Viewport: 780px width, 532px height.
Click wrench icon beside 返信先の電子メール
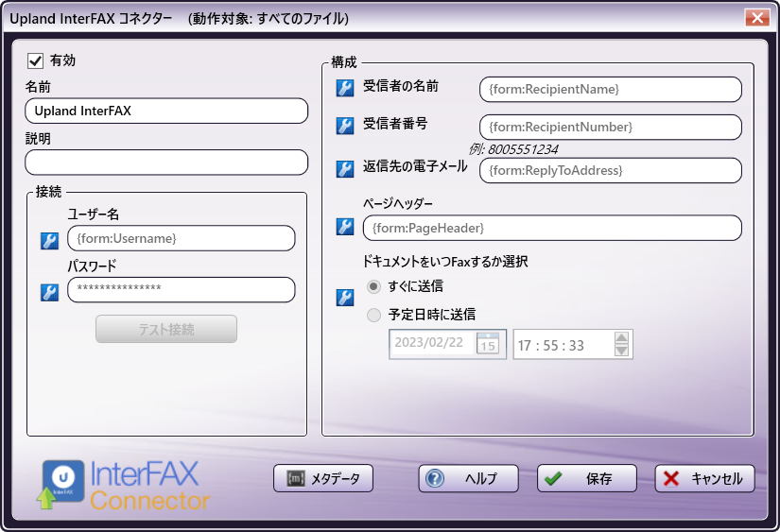click(x=345, y=169)
